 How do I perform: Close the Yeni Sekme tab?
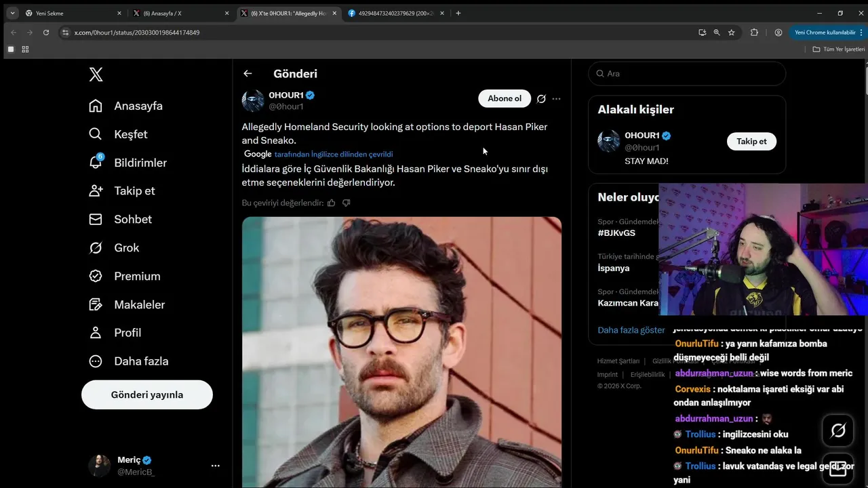click(x=119, y=13)
